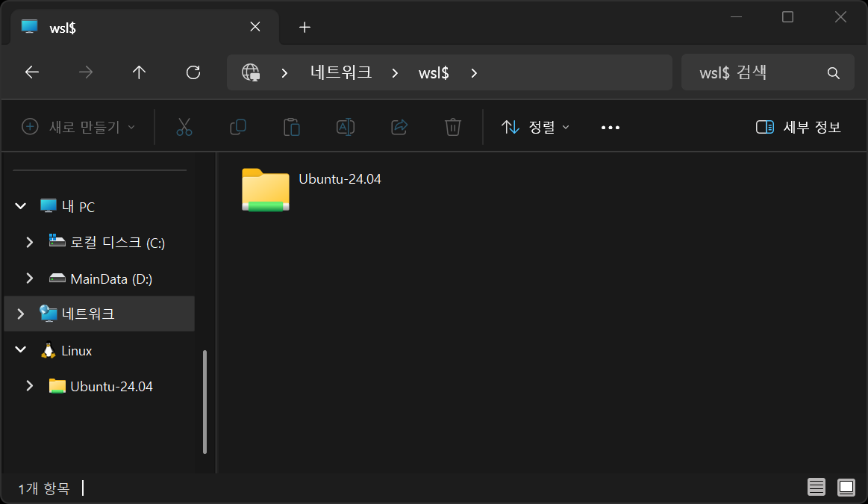Open the 새로 만들기 dropdown
The image size is (868, 504).
point(78,128)
